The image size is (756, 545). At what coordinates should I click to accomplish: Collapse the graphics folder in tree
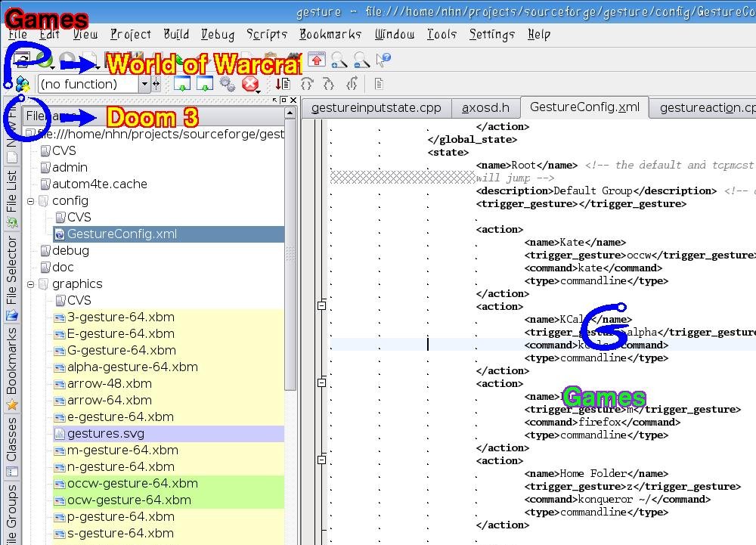pos(30,284)
